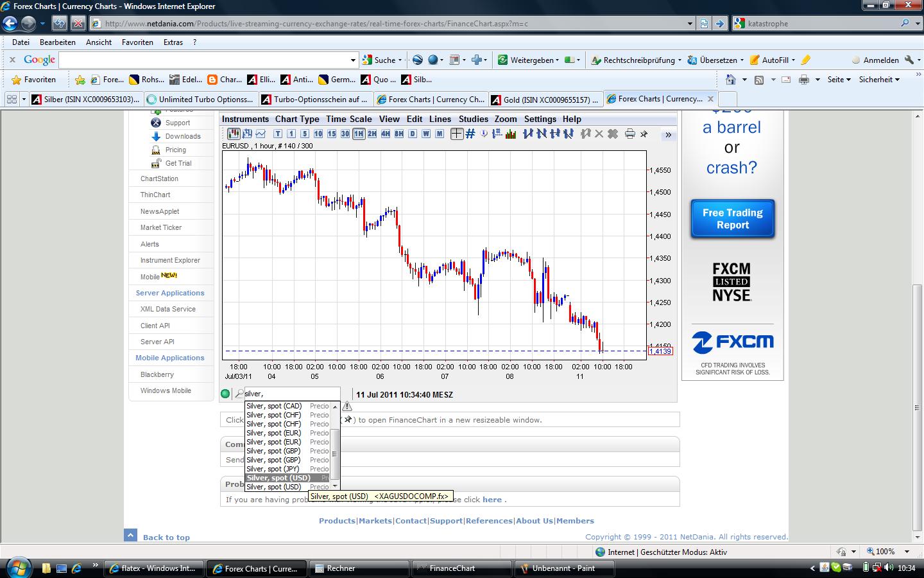Image resolution: width=924 pixels, height=578 pixels.
Task: Switch to the line chart icon
Action: [x=261, y=134]
